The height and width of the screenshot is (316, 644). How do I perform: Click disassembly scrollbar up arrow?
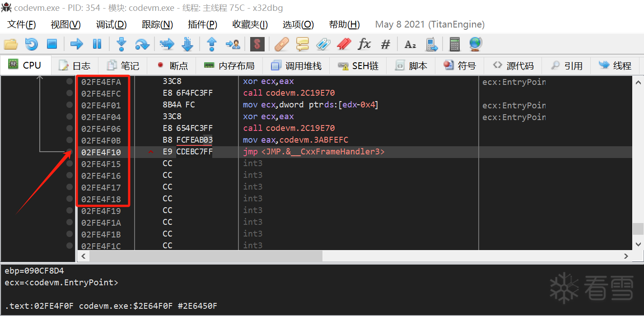coord(638,82)
